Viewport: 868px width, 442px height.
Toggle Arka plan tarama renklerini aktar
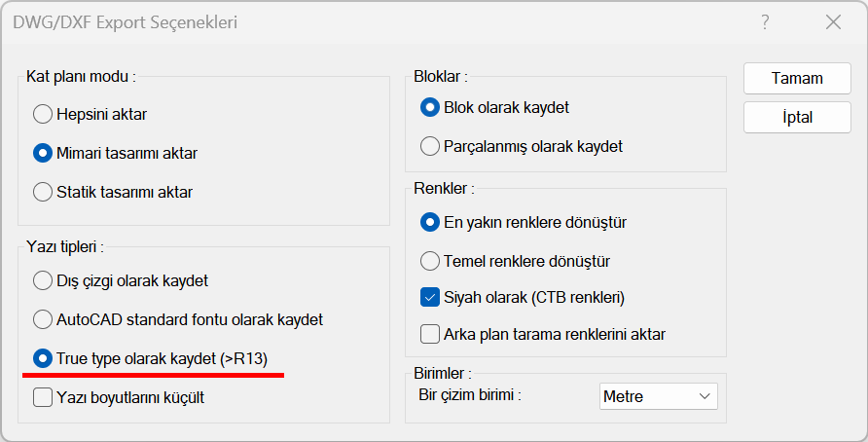click(x=430, y=334)
